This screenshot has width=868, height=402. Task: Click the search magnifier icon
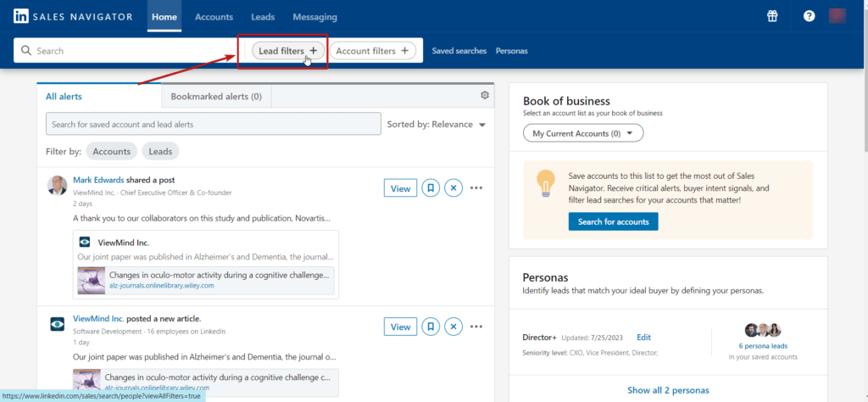pos(26,51)
